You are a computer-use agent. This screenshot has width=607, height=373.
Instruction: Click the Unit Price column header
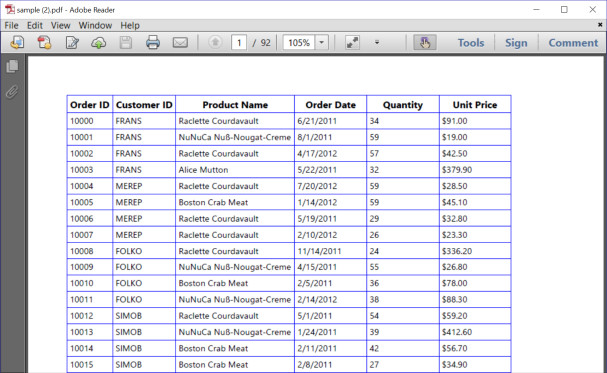coord(475,105)
